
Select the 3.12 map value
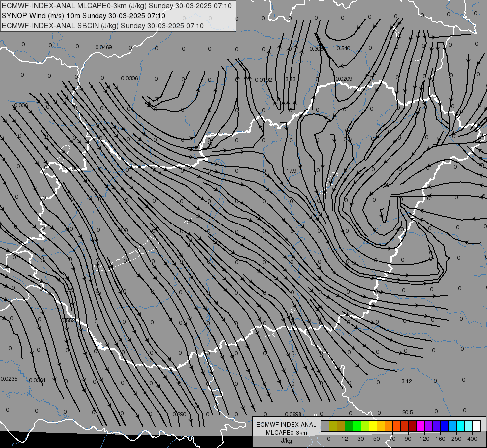[x=407, y=381]
